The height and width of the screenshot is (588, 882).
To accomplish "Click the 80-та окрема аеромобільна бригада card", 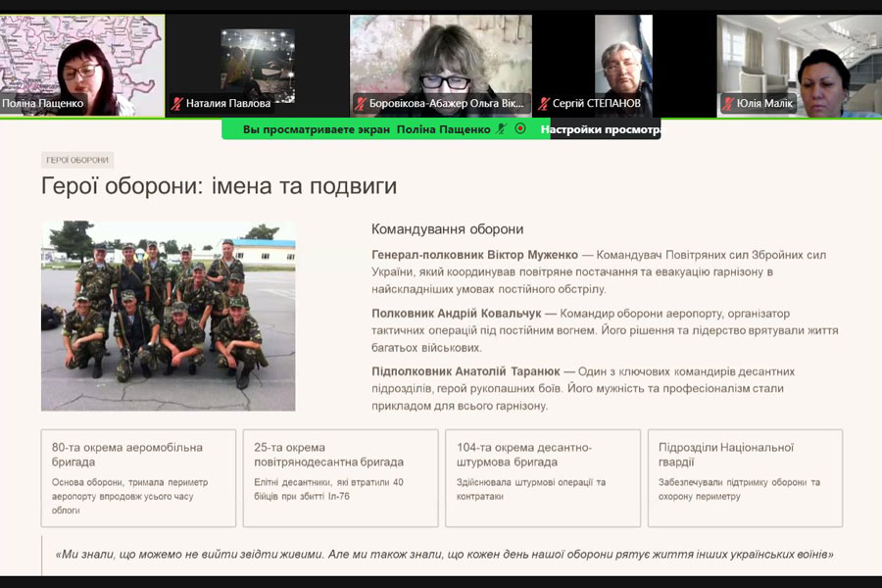I will coord(138,478).
